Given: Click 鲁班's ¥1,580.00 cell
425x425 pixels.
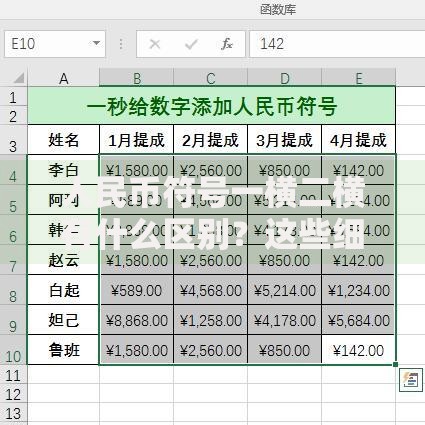Looking at the screenshot, I should pos(137,350).
